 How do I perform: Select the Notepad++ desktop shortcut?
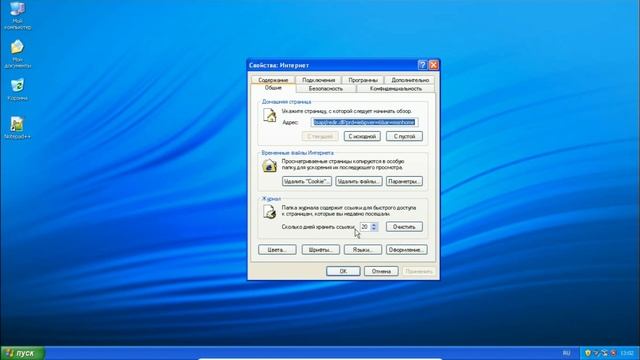coord(17,127)
